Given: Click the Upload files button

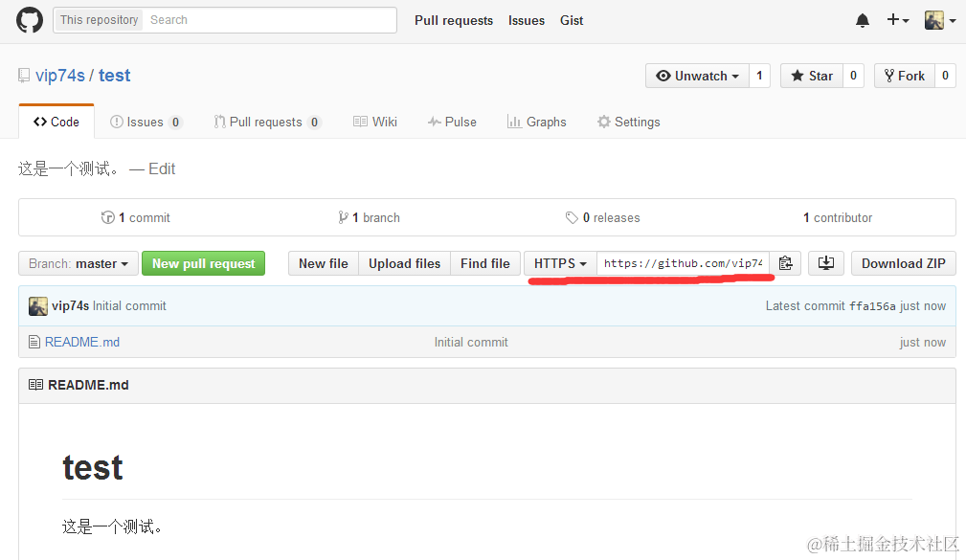Looking at the screenshot, I should [x=405, y=263].
